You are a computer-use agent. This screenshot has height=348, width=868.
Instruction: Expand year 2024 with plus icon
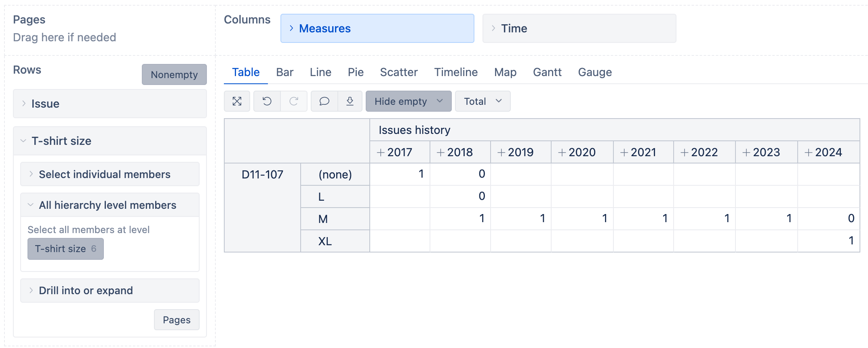809,153
